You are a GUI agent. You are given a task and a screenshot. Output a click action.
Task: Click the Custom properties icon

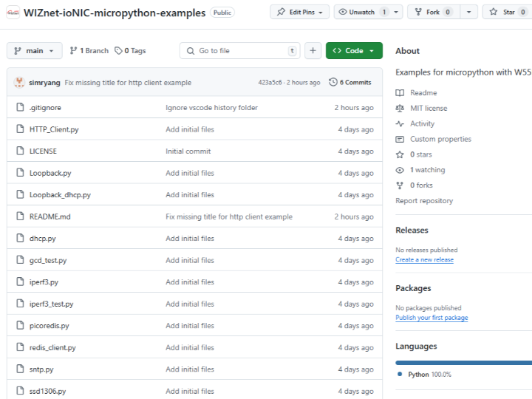pos(400,139)
